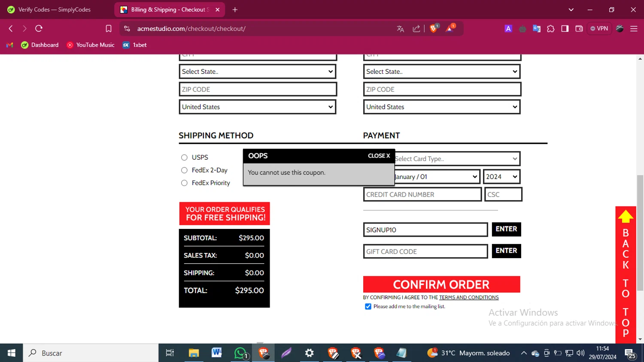The width and height of the screenshot is (644, 362).
Task: Select the FedEx 2-Day shipping option
Action: 184,170
